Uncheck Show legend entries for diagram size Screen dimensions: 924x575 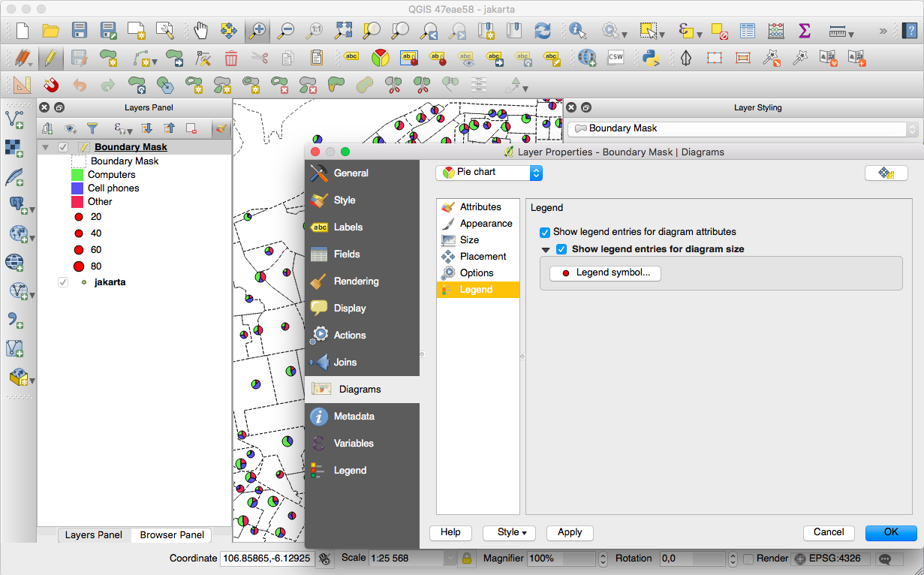tap(561, 249)
